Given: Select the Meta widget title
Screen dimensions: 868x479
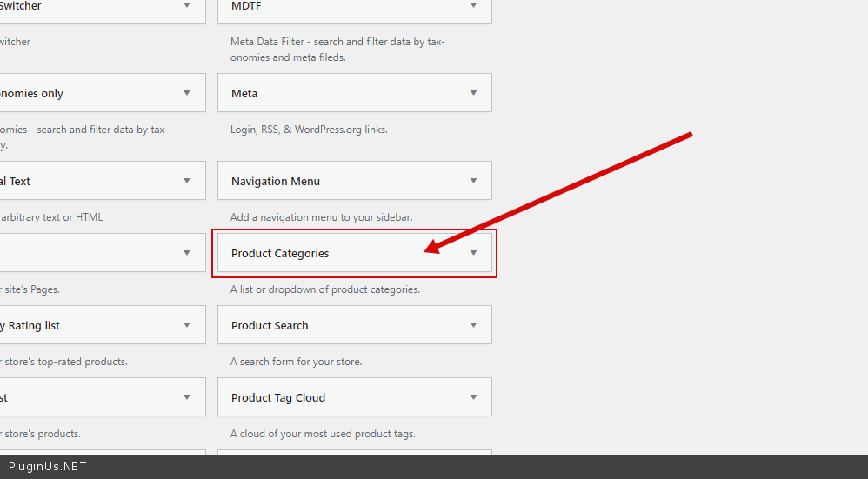Looking at the screenshot, I should 244,94.
